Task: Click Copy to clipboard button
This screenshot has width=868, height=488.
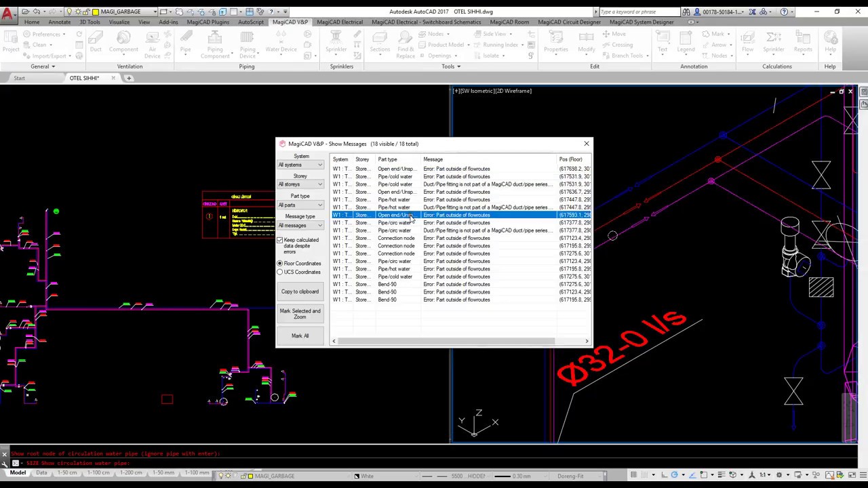Action: (300, 291)
